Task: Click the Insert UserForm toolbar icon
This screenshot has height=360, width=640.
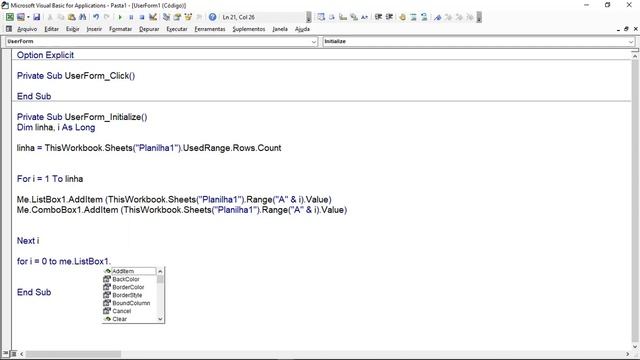Action: (x=21, y=17)
